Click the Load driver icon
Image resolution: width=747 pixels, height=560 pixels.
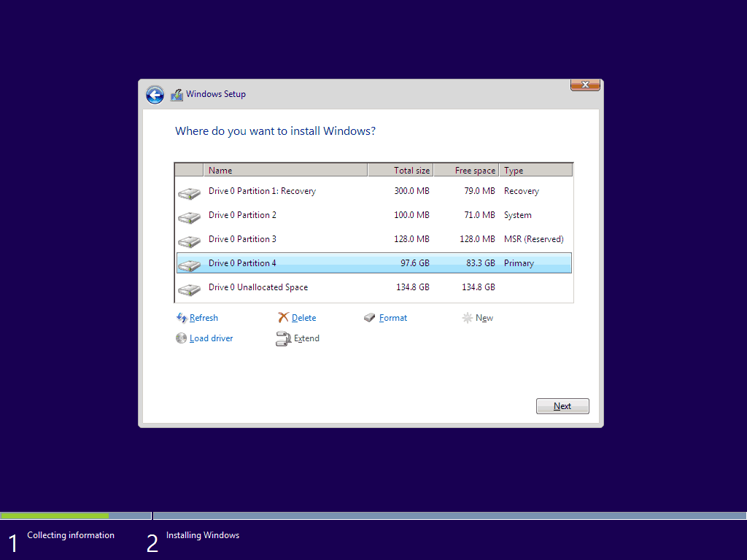(x=181, y=338)
